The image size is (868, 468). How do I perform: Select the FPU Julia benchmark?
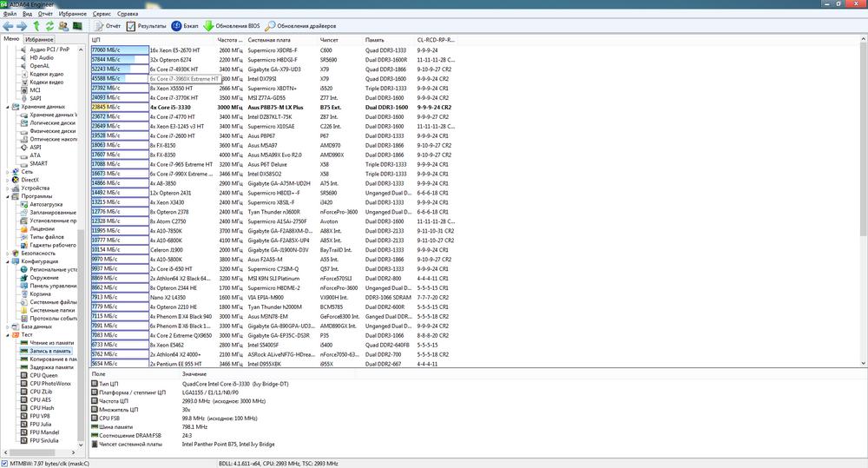(41, 425)
